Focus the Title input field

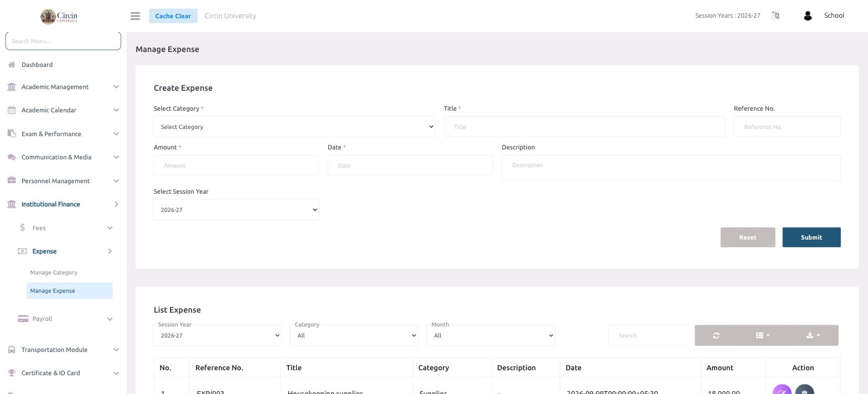tap(584, 127)
